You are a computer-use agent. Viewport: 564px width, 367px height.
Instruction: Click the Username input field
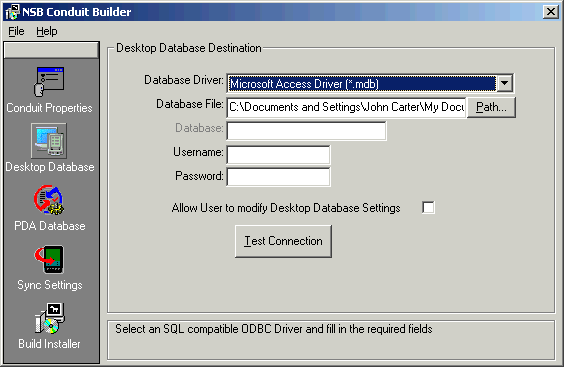pyautogui.click(x=278, y=155)
